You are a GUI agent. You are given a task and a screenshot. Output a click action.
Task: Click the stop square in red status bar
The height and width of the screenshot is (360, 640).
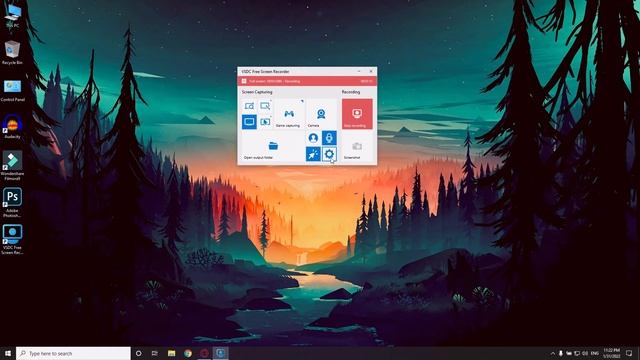click(244, 81)
